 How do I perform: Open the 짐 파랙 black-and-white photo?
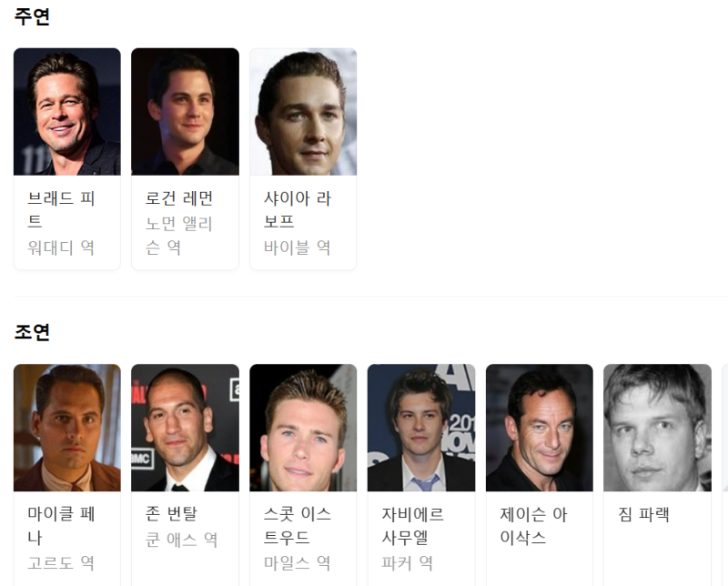pos(657,428)
